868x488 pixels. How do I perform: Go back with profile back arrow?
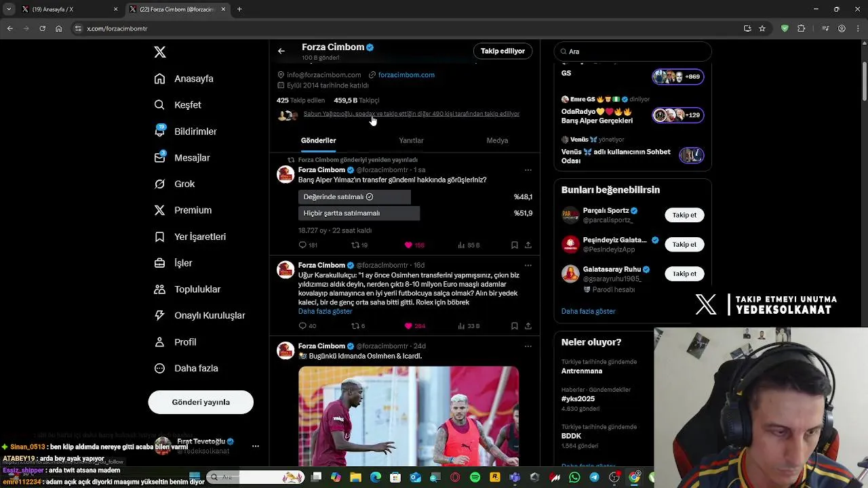[281, 51]
